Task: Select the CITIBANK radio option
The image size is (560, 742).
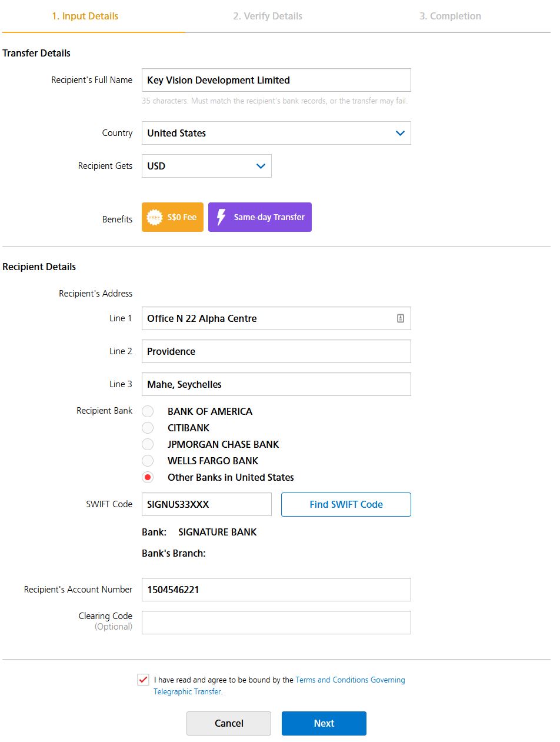Action: pyautogui.click(x=148, y=428)
